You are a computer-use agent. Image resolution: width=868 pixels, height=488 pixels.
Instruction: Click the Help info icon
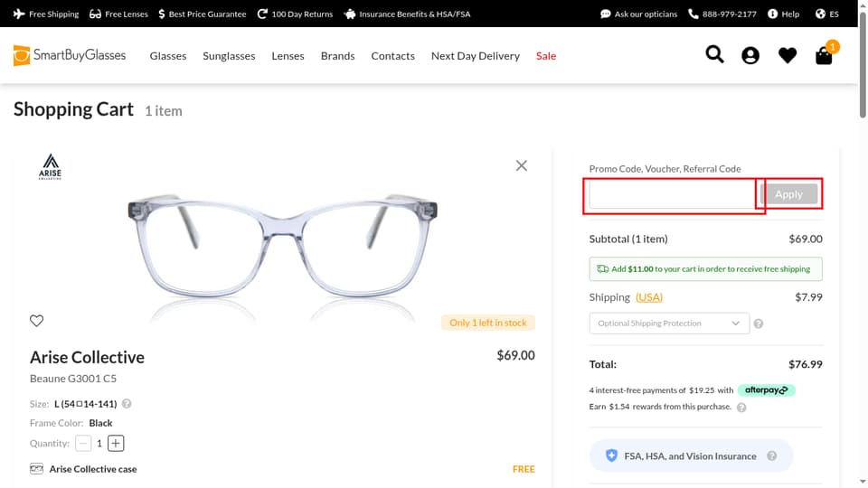(x=772, y=14)
